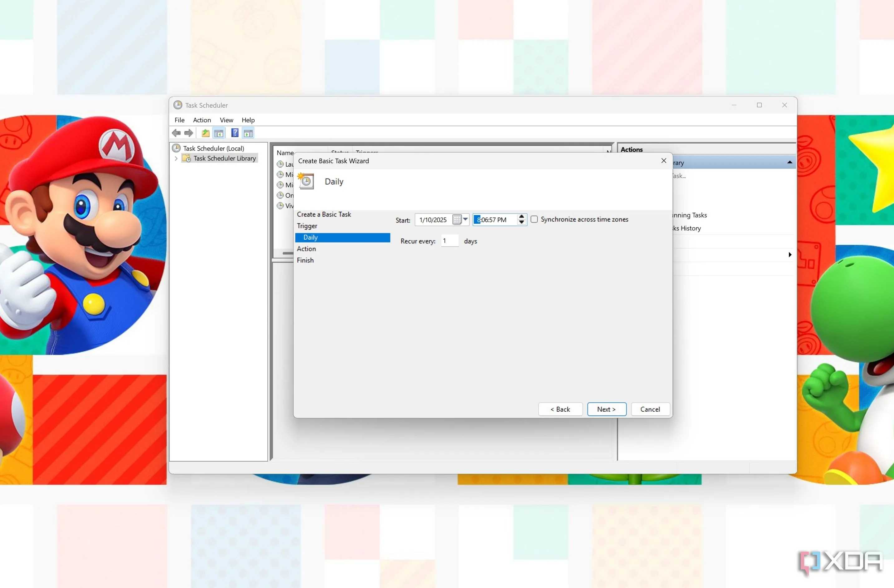The height and width of the screenshot is (588, 894).
Task: Toggle the Show/Hide Action Pane icon
Action: [248, 133]
